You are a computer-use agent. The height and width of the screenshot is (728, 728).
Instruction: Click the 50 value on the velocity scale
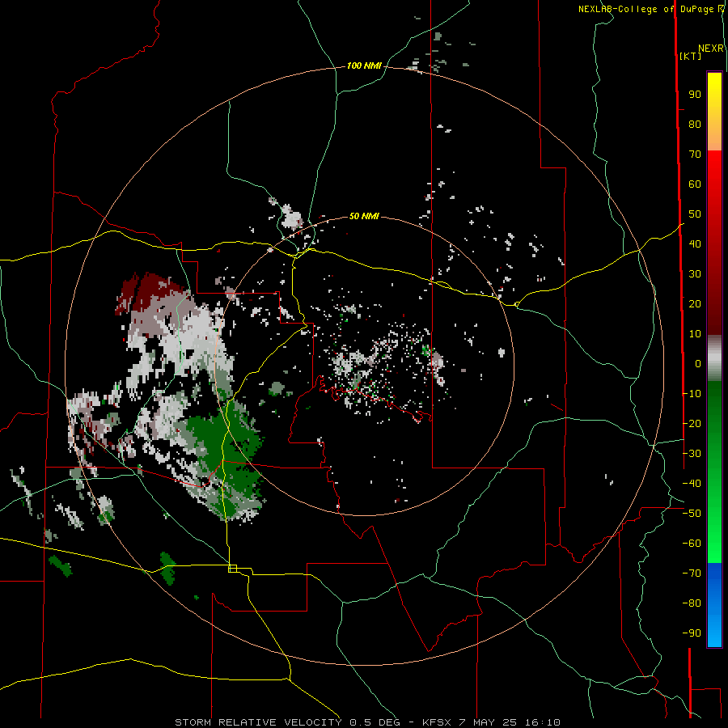pyautogui.click(x=695, y=214)
